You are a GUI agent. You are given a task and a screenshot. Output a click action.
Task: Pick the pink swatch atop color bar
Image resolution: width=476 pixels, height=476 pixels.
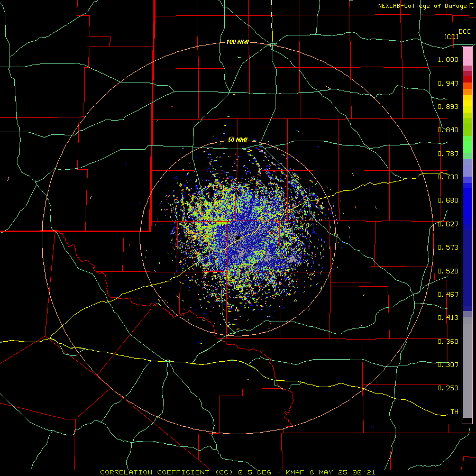coord(467,57)
